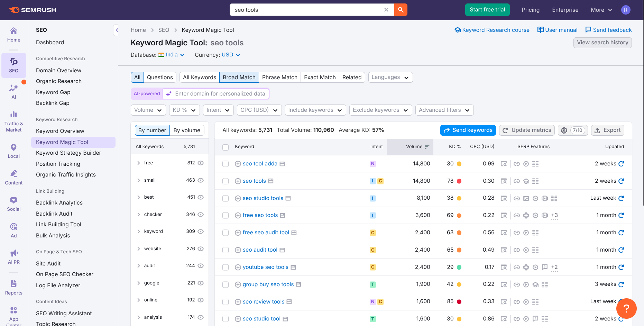Expand the free keyword group
Viewport: 644px width, 326px height.
[138, 163]
